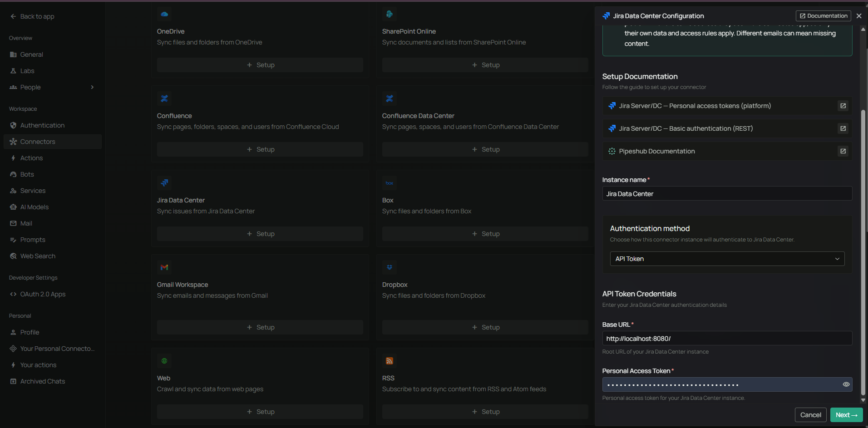Set up the SharePoint Online connector
The image size is (868, 428).
tap(485, 65)
